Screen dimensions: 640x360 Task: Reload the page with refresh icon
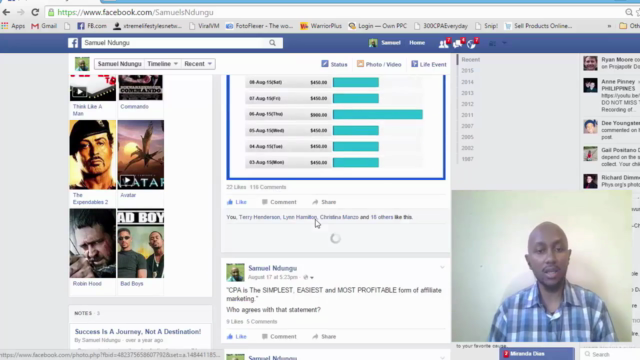[35, 12]
